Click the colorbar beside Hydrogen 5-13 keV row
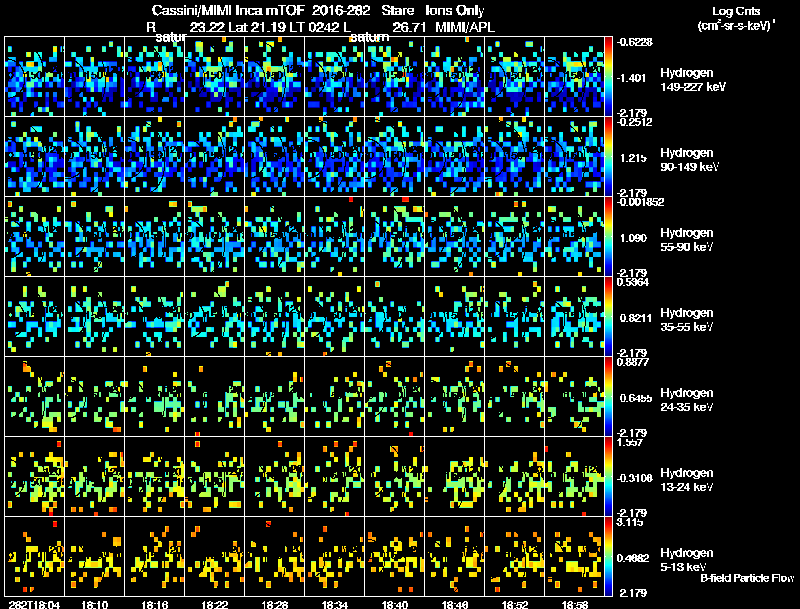The image size is (800, 609). coord(608,557)
